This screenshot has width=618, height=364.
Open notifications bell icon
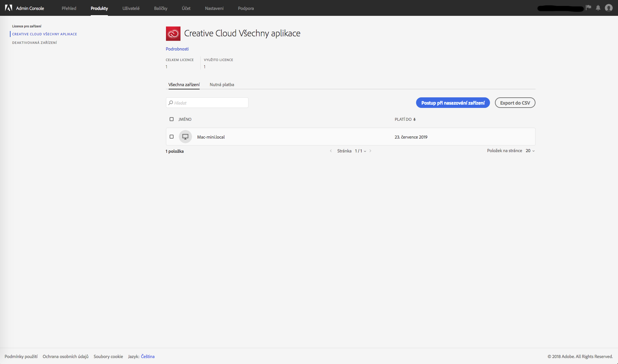tap(598, 8)
